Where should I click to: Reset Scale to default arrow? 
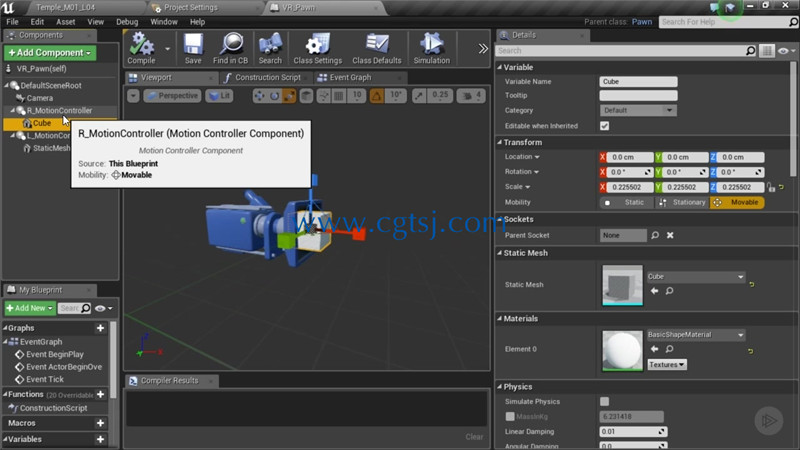(781, 187)
